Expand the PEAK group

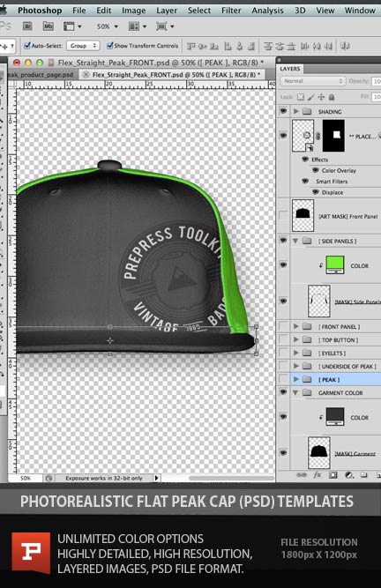[295, 379]
